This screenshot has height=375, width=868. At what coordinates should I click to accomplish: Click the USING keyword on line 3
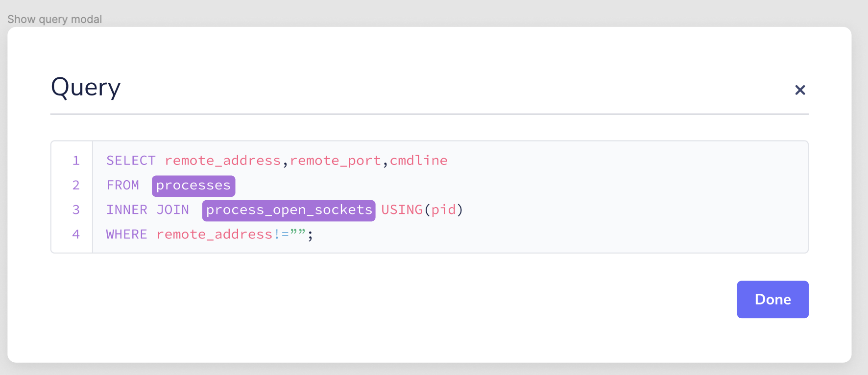pyautogui.click(x=402, y=210)
